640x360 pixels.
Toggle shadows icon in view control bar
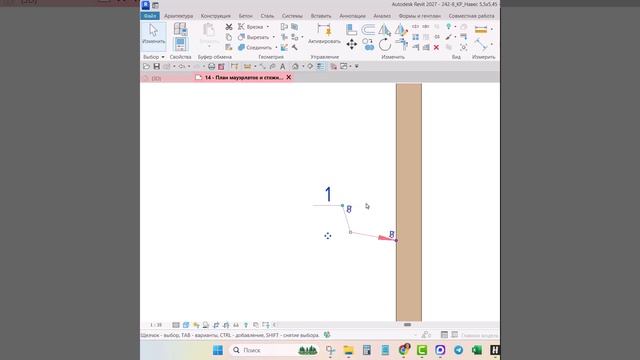click(206, 325)
